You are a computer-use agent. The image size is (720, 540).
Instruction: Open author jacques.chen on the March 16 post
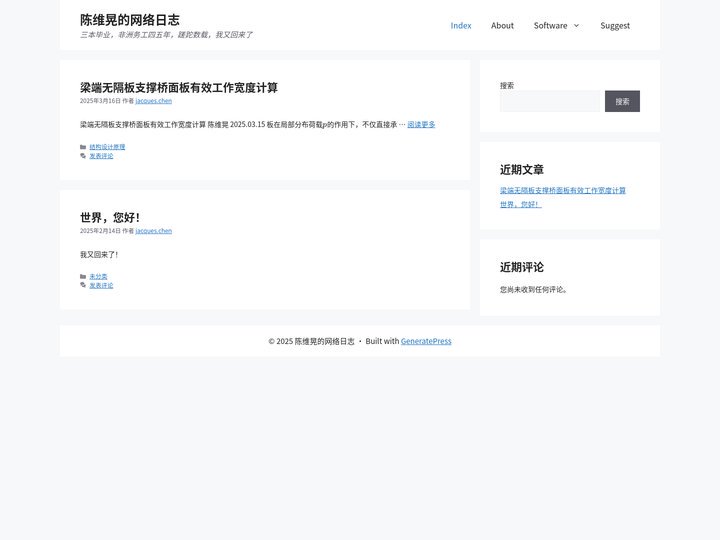click(x=153, y=101)
